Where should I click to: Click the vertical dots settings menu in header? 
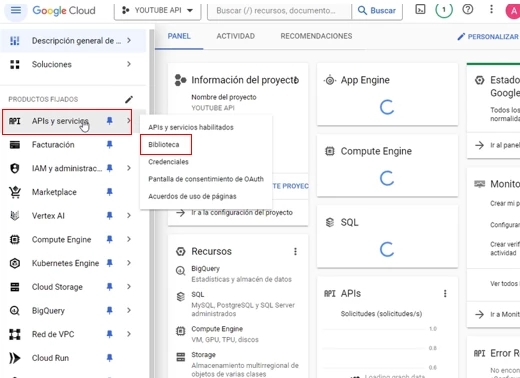[491, 10]
